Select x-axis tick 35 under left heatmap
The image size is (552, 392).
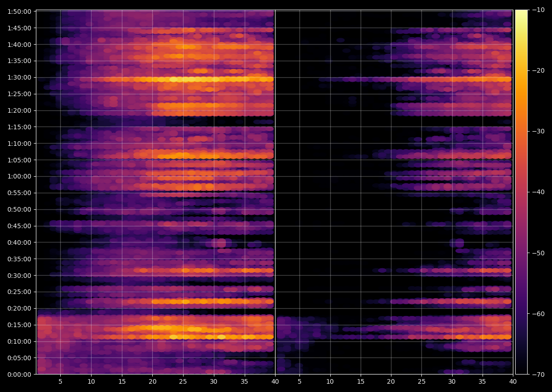(244, 381)
